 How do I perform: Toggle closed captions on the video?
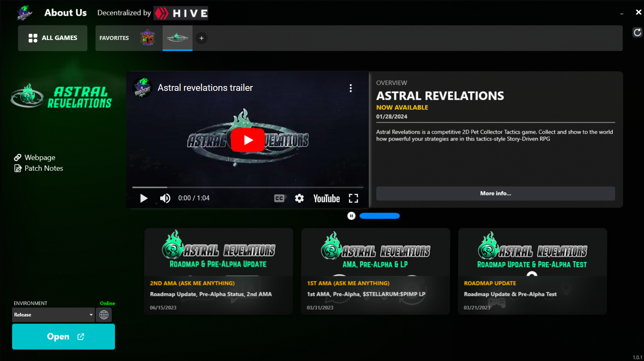tap(279, 198)
